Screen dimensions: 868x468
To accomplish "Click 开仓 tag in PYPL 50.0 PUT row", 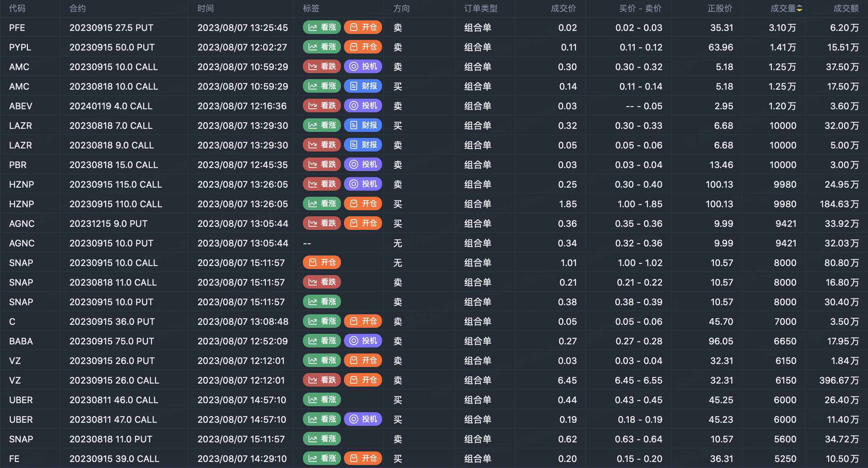I will tap(363, 47).
